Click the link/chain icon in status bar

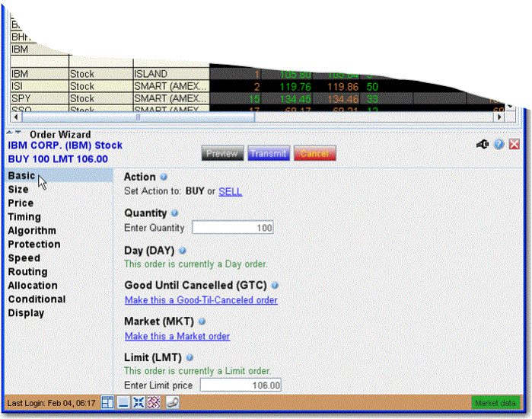point(172,402)
